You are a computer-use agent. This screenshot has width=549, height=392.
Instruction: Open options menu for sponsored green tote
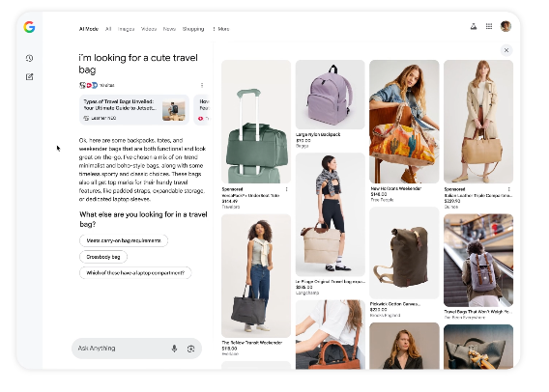coord(286,189)
